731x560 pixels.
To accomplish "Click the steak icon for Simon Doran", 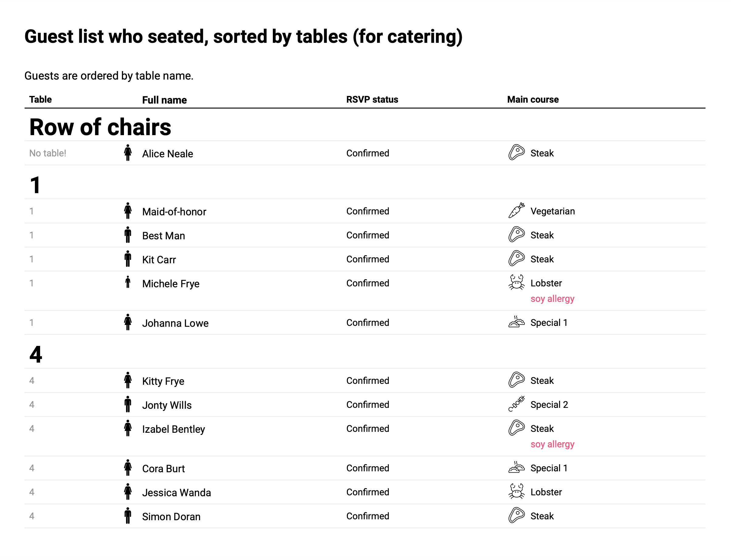I will pyautogui.click(x=516, y=515).
